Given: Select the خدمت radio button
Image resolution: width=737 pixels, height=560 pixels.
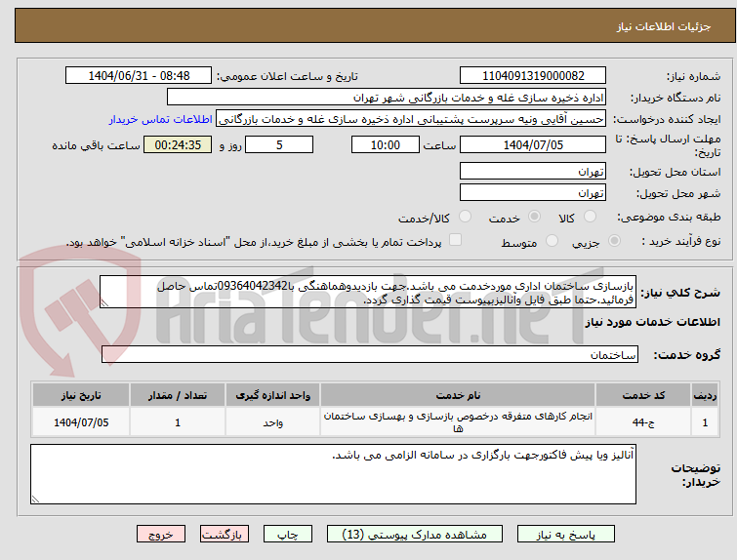Looking at the screenshot, I should [534, 217].
